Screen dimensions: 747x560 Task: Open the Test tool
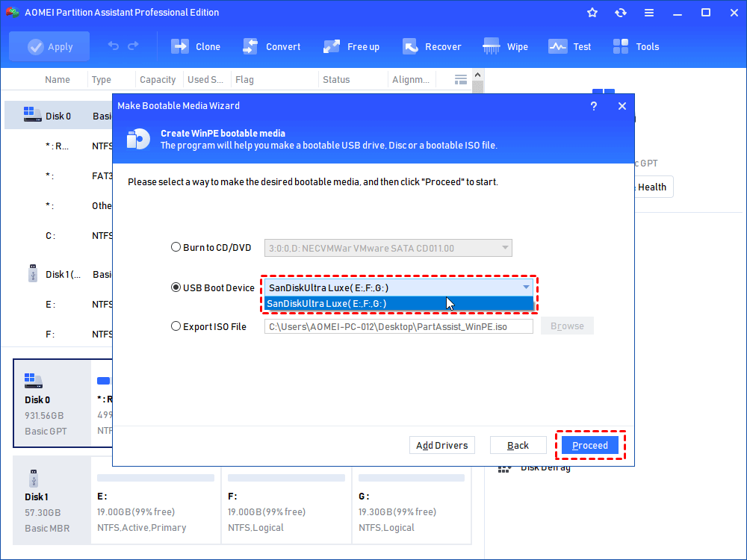pyautogui.click(x=569, y=46)
